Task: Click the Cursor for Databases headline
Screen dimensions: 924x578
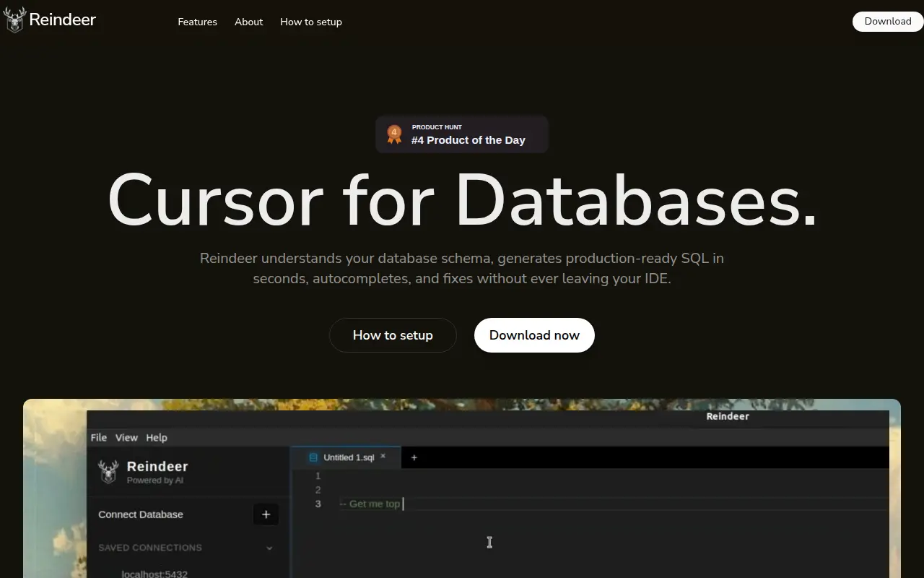Action: [462, 200]
